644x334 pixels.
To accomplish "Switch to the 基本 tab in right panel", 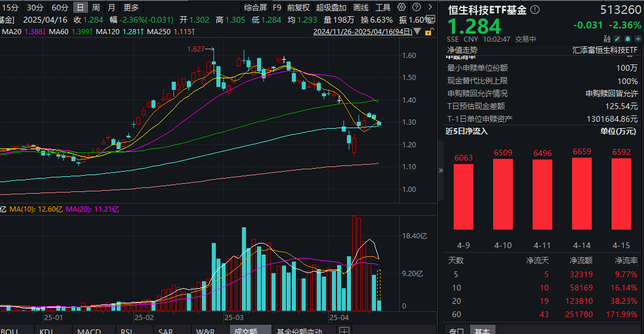I will [483, 331].
